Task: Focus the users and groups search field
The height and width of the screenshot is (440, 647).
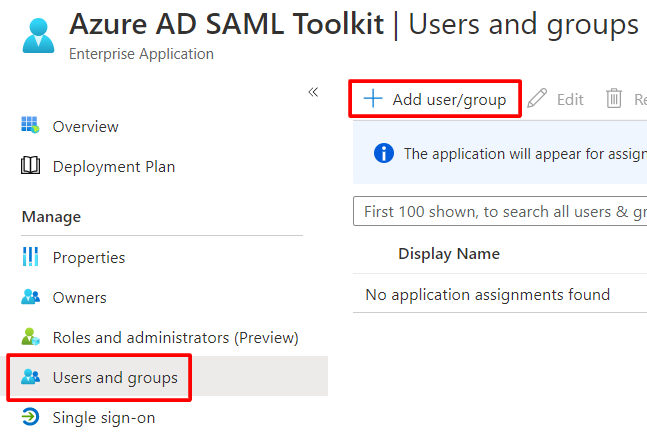Action: coord(500,211)
